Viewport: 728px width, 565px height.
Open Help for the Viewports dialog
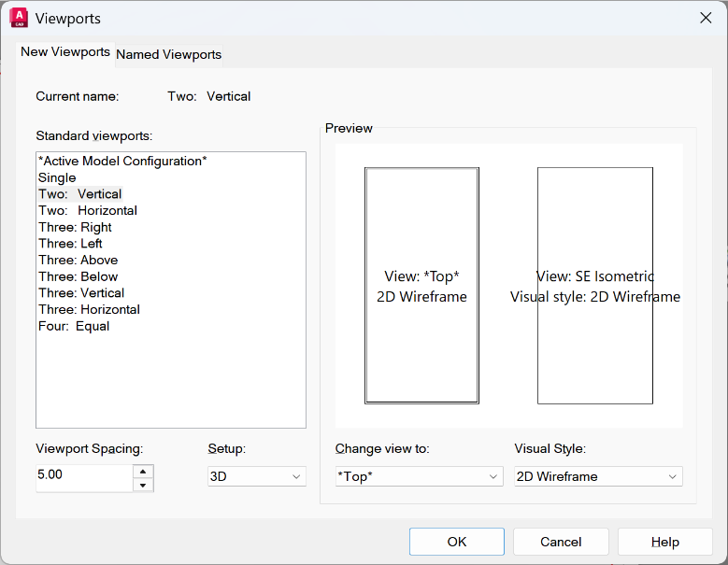[664, 542]
